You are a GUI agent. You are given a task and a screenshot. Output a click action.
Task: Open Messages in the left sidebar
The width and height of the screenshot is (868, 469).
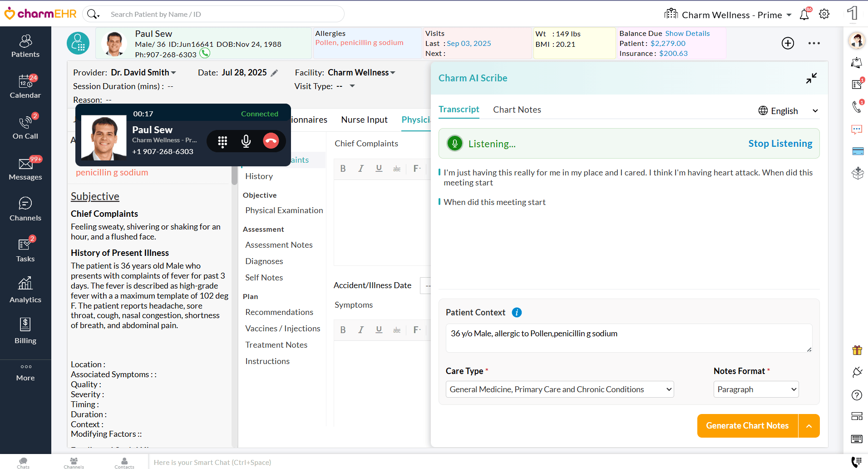(25, 168)
